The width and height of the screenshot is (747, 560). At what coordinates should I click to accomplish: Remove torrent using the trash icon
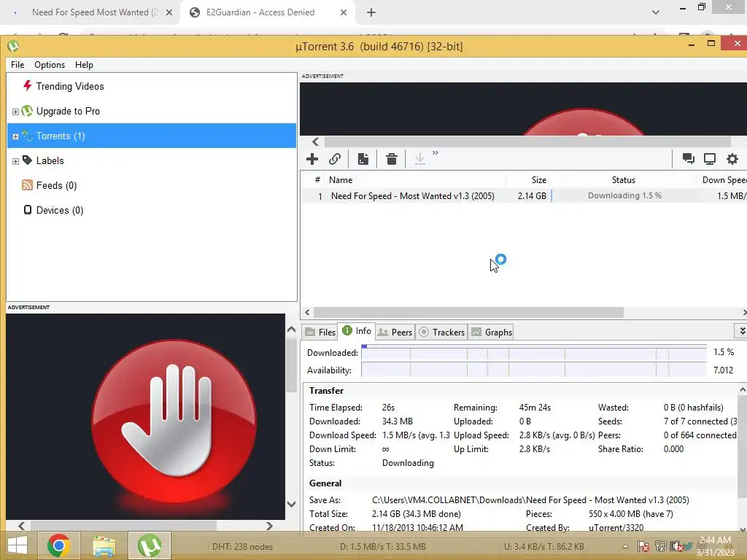pos(392,159)
